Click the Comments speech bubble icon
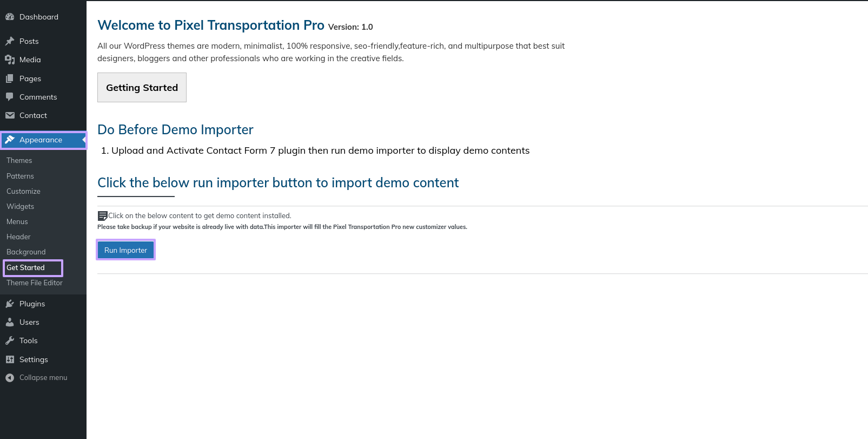Viewport: 868px width, 439px height. [x=10, y=97]
